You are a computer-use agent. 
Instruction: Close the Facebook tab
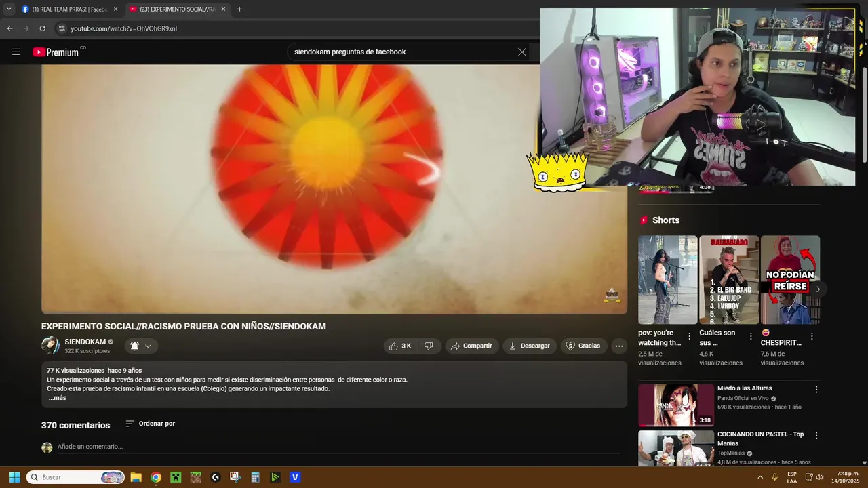[x=115, y=9]
